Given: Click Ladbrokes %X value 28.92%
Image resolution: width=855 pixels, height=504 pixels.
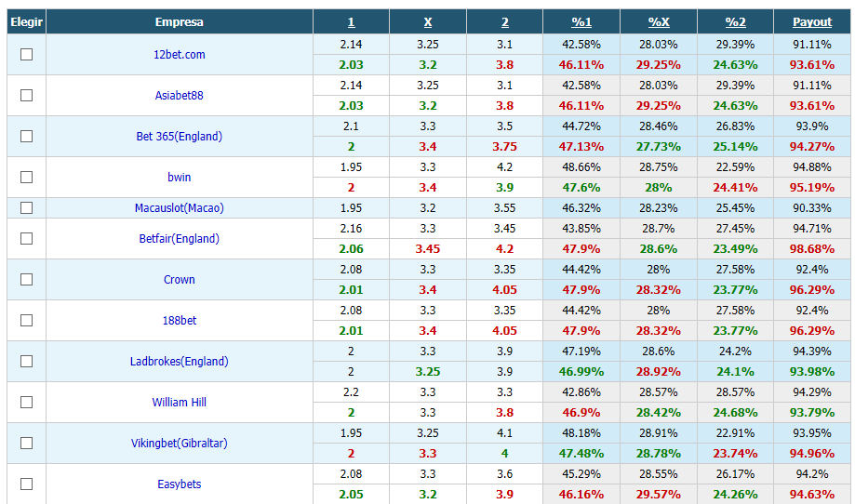Looking at the screenshot, I should click(659, 372).
